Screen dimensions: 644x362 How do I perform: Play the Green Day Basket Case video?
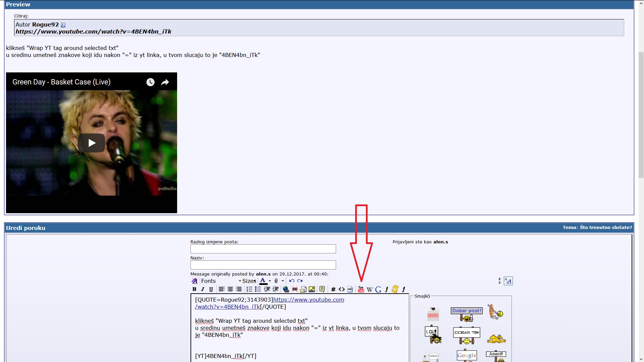click(92, 143)
